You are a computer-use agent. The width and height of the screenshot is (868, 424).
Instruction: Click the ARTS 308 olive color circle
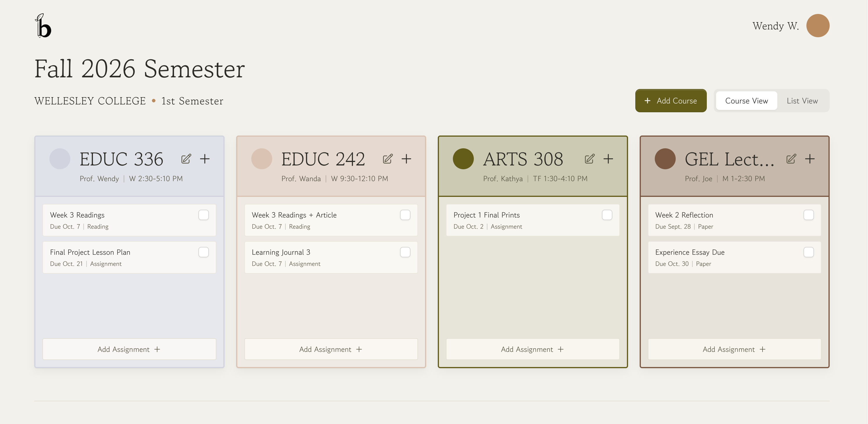point(463,159)
